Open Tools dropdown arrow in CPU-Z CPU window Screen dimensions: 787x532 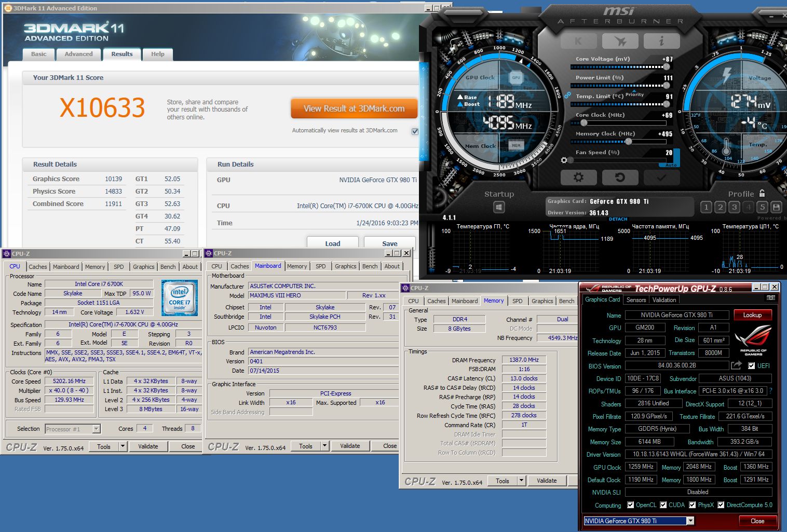tap(123, 446)
